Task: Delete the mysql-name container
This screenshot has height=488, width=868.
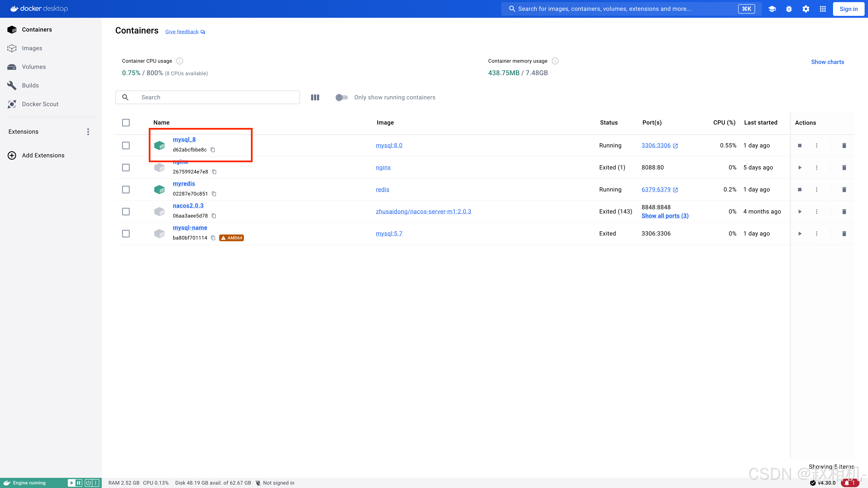Action: tap(844, 233)
